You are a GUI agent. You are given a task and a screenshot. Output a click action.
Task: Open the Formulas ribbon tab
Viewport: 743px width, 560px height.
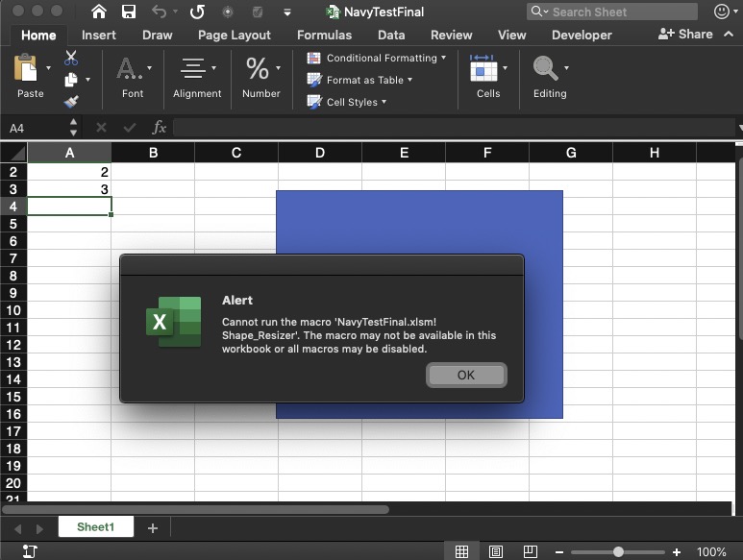click(324, 35)
